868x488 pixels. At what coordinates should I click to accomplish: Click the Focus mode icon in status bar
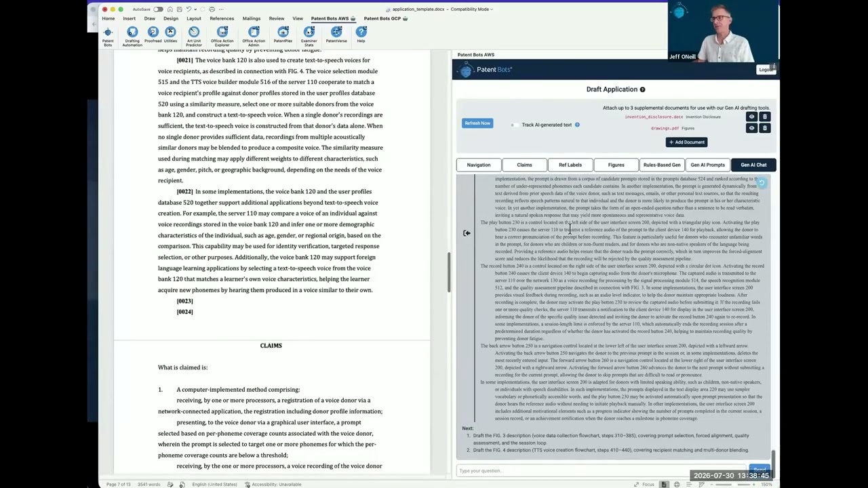636,485
